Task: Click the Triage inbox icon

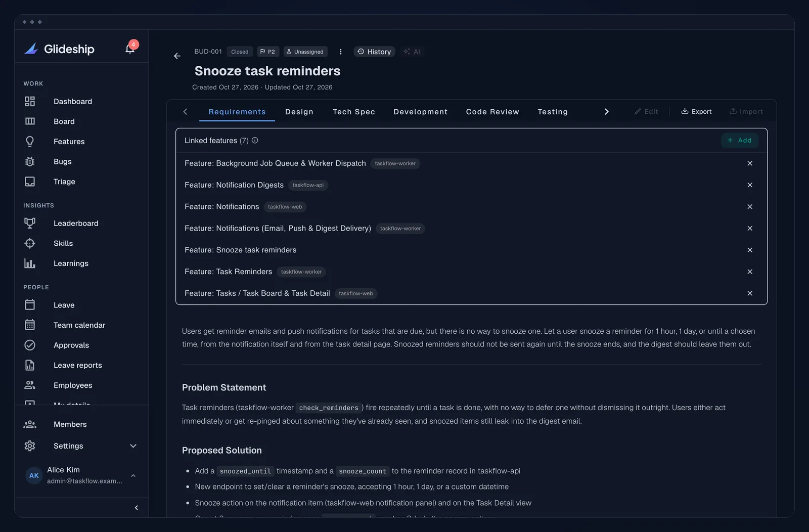Action: tap(30, 182)
